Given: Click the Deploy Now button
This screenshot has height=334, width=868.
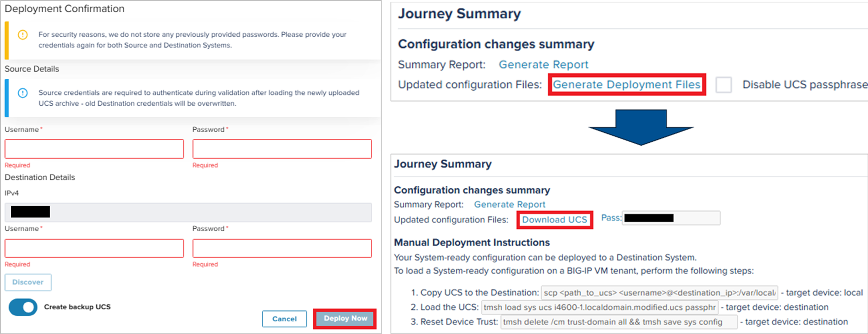Looking at the screenshot, I should [345, 318].
